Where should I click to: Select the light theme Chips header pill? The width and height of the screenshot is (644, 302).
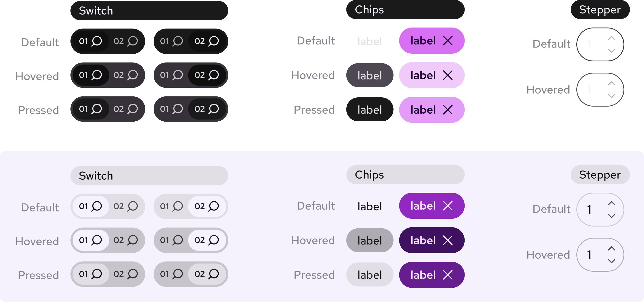pos(406,175)
